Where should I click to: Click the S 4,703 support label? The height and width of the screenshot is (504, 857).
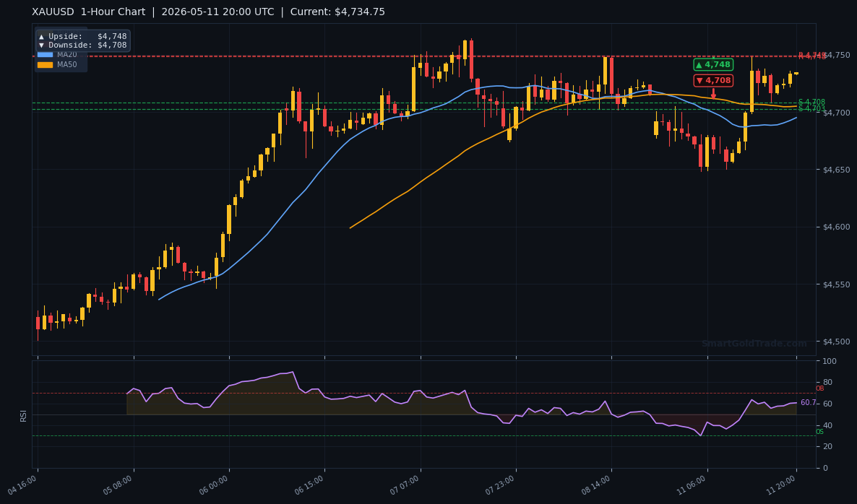(811, 108)
